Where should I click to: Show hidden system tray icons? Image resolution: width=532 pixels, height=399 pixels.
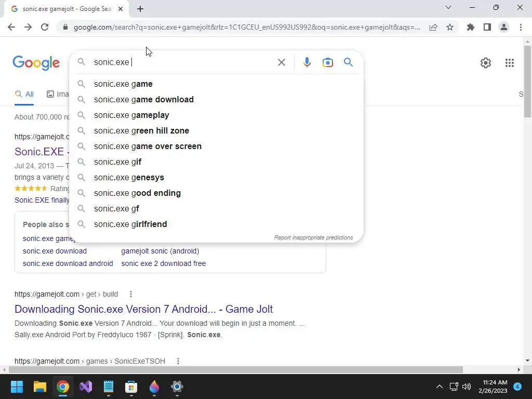(440, 387)
